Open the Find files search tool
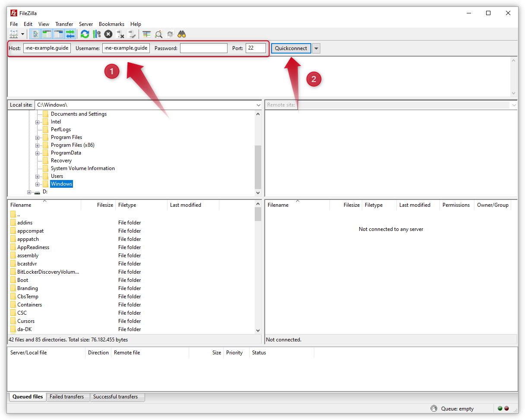Viewport: 525px width, 420px height. 182,34
